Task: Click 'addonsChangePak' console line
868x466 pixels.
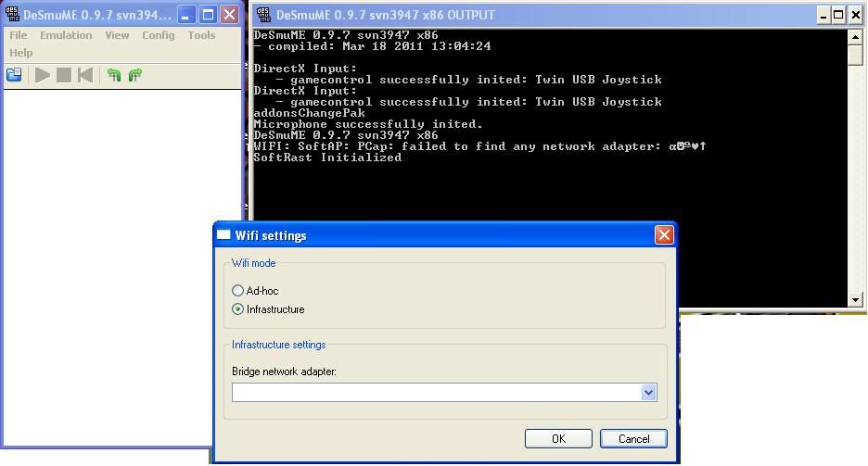Action: (x=309, y=113)
